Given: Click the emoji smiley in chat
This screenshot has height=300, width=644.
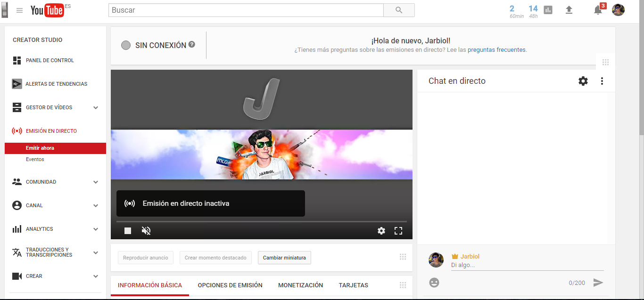Looking at the screenshot, I should click(x=434, y=283).
